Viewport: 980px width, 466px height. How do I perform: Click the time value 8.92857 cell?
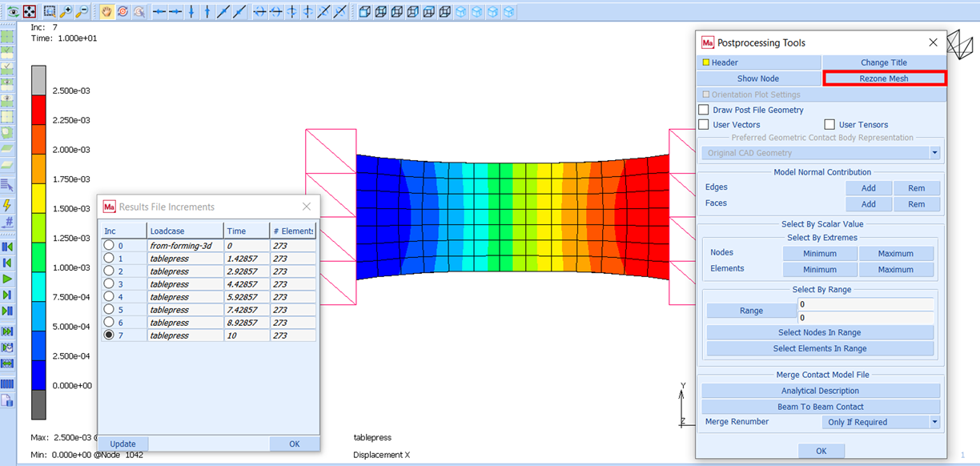(x=246, y=323)
